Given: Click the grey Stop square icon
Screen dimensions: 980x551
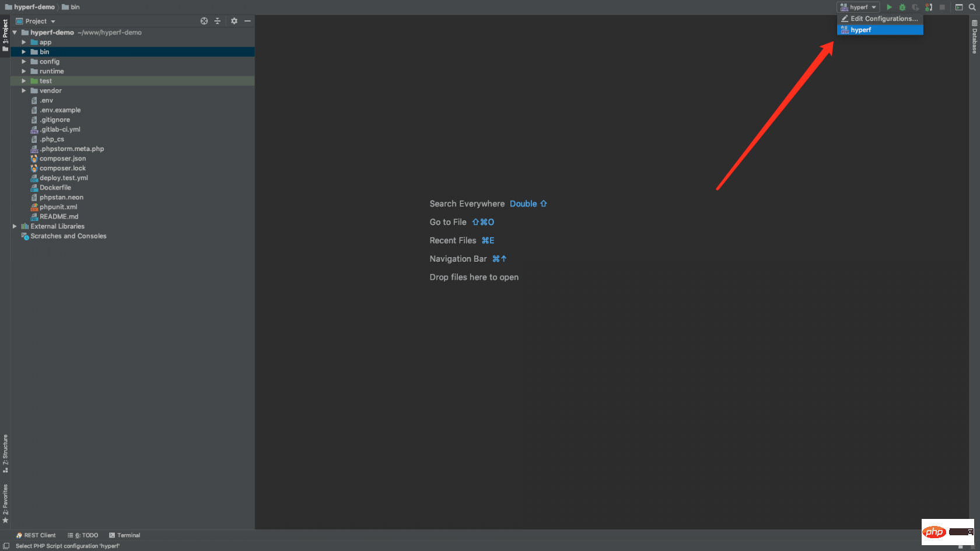Looking at the screenshot, I should (942, 7).
